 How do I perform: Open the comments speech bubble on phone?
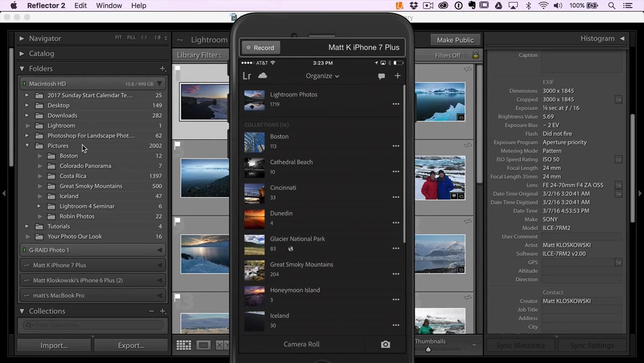click(382, 76)
